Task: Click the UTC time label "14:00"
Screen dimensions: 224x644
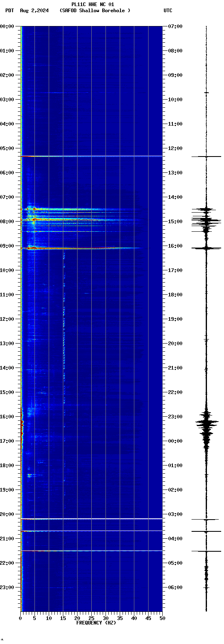Action: click(175, 197)
